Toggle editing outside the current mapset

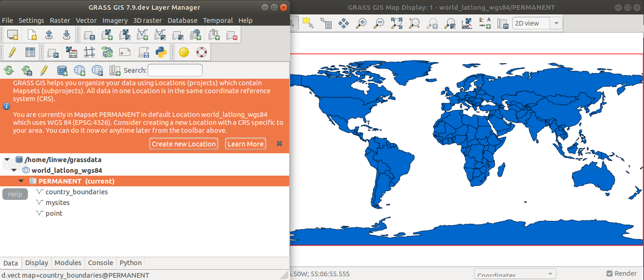pos(44,70)
